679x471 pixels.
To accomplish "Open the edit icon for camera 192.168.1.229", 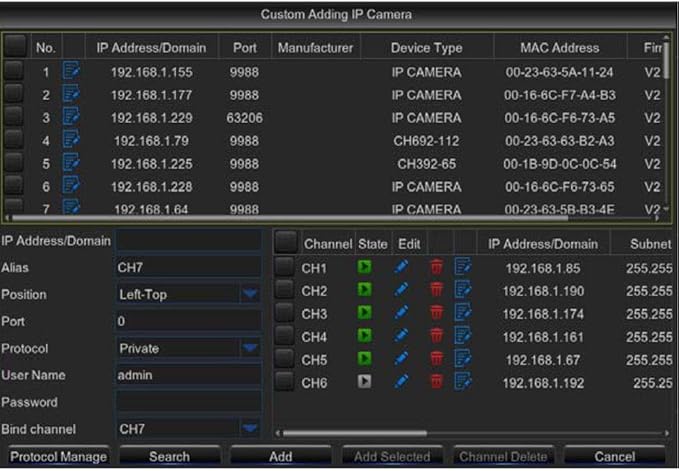I will [71, 116].
